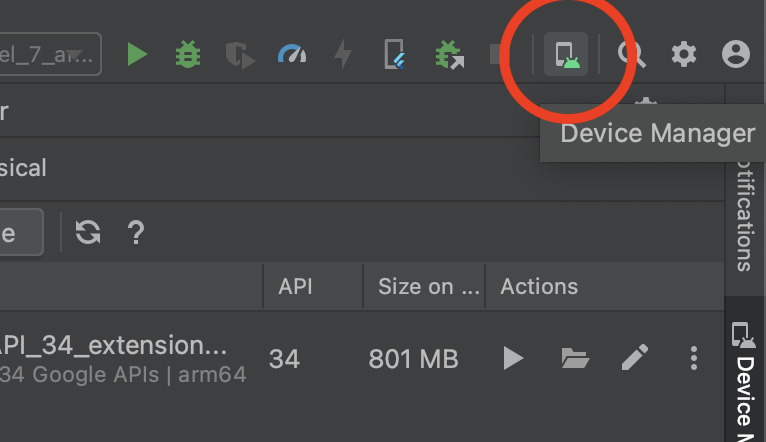Start debugging with the green bug icon
This screenshot has width=766, height=442.
[187, 54]
